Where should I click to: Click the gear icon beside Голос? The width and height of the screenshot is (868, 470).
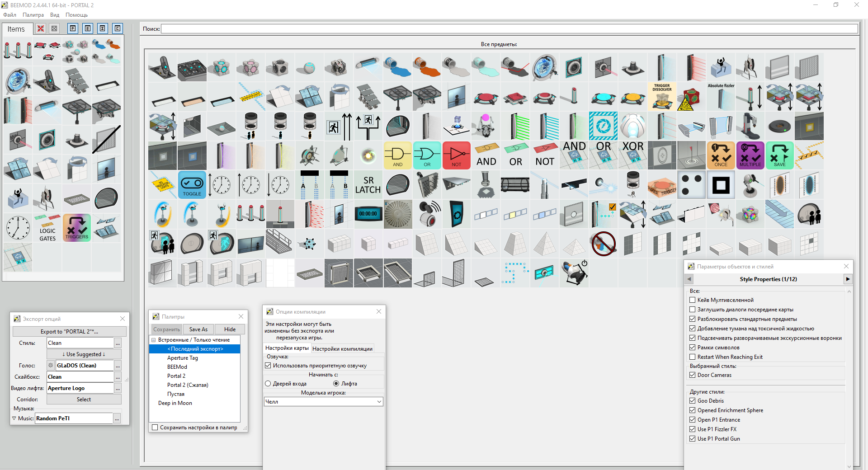coord(51,365)
